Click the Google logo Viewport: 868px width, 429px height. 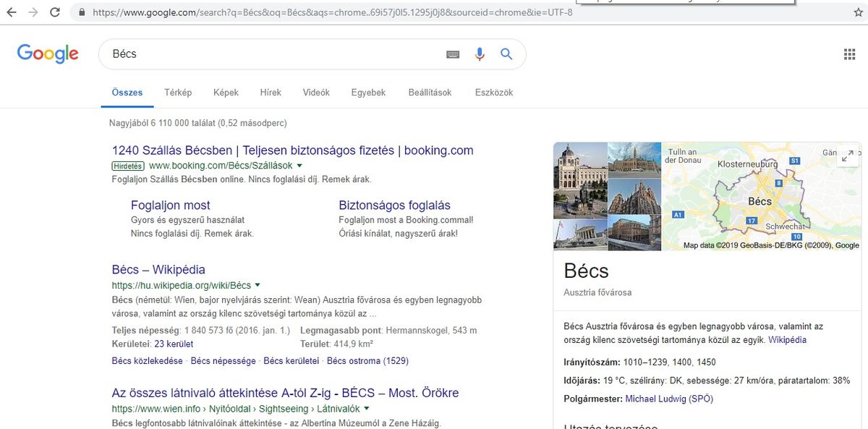coord(48,54)
